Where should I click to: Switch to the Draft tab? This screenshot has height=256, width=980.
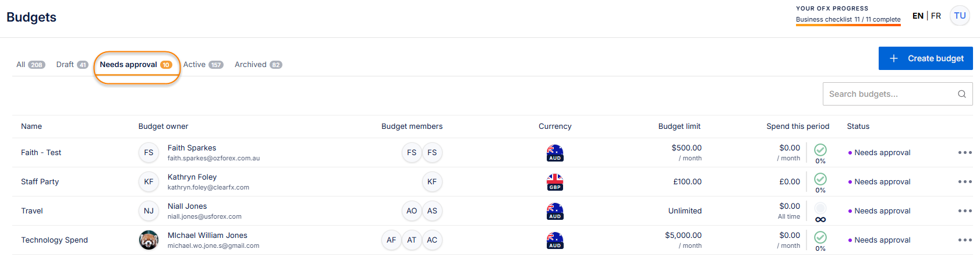tap(72, 65)
